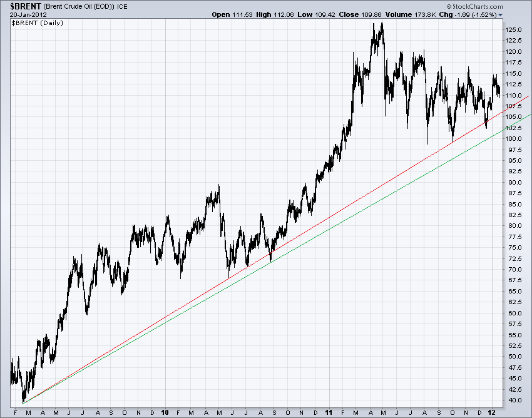
Task: Click the $BRENT (Daily) chart legend
Action: [38, 23]
